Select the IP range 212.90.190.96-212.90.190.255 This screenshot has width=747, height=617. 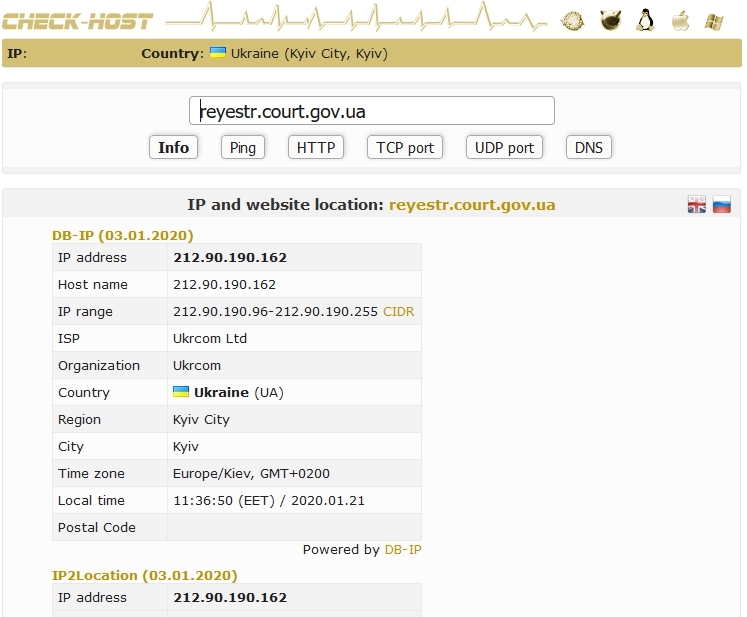point(275,312)
